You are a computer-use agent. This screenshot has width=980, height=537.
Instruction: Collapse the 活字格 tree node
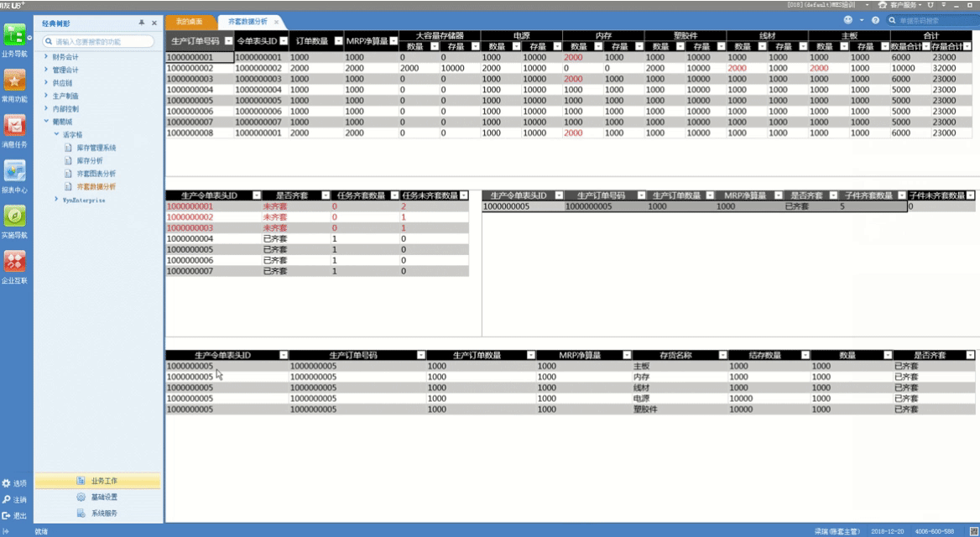click(56, 134)
